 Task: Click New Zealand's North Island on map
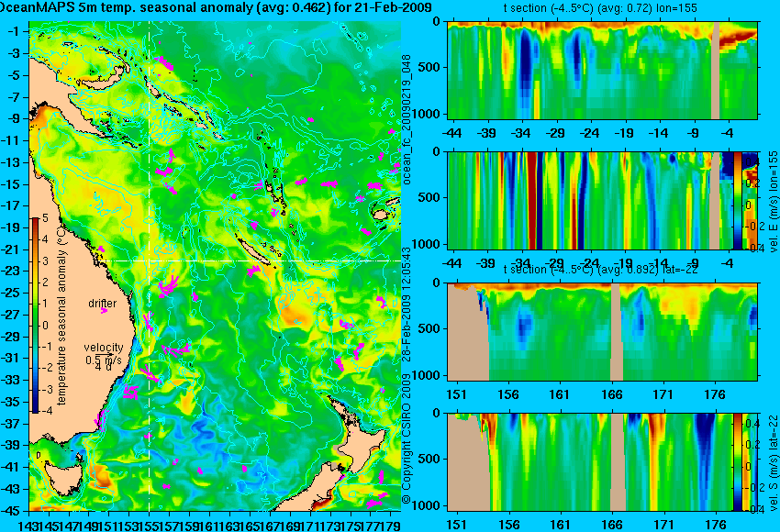[363, 445]
